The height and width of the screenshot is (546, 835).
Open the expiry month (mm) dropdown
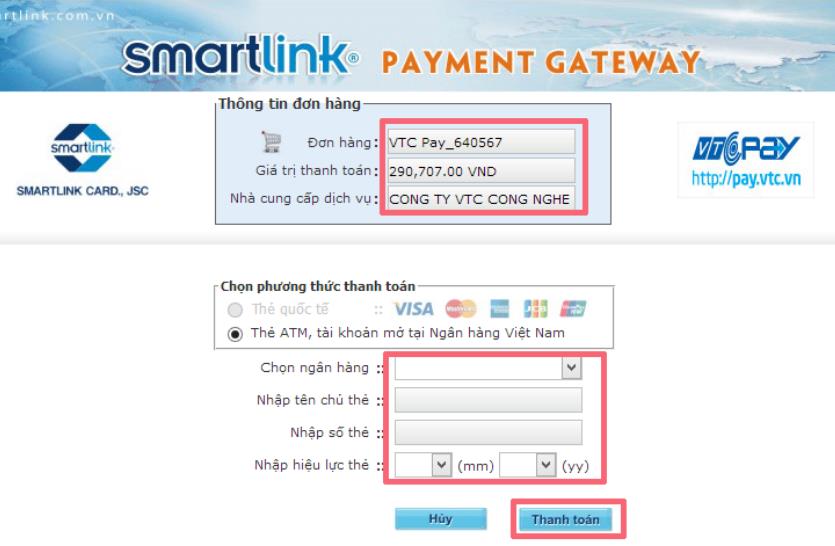pos(423,465)
